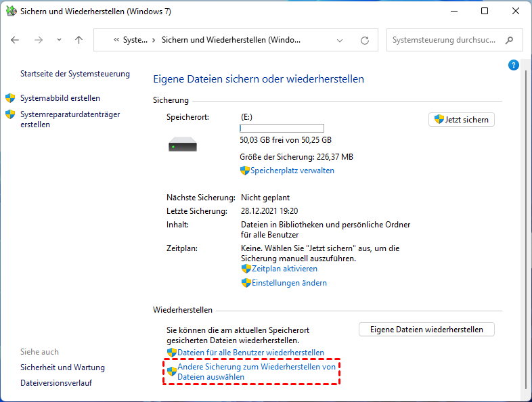Select Sichern und Wiederherstellen breadcrumb segment

coord(231,40)
